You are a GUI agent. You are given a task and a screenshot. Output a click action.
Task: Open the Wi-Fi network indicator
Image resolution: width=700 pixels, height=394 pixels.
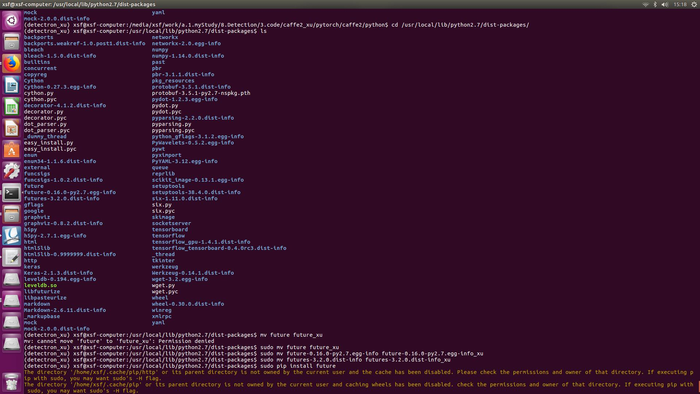646,4
